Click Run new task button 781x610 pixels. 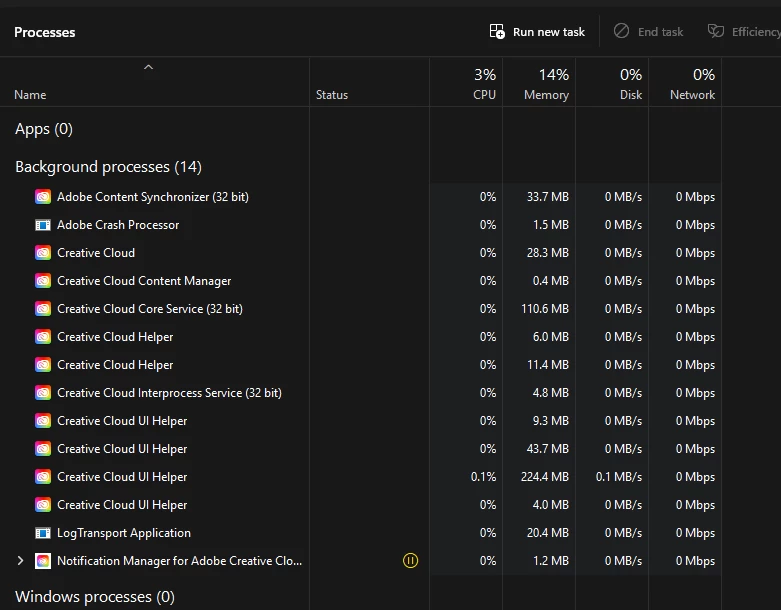click(537, 32)
